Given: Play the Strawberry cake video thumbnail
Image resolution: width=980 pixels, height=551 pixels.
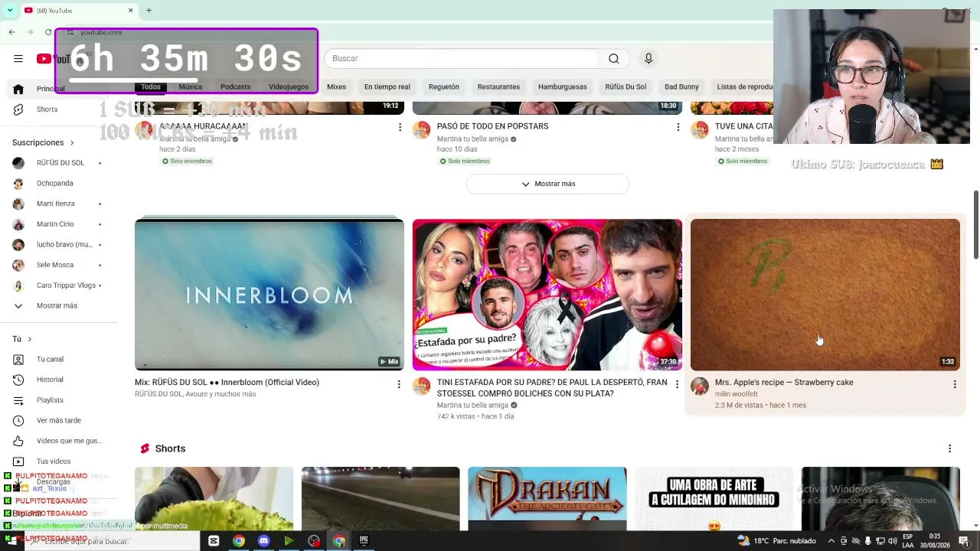Looking at the screenshot, I should pyautogui.click(x=825, y=295).
